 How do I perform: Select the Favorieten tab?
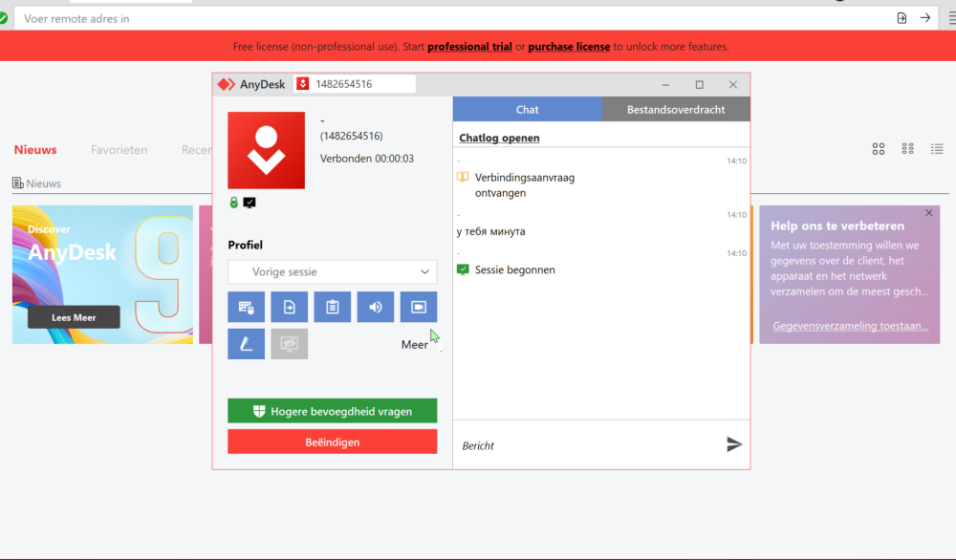[119, 149]
